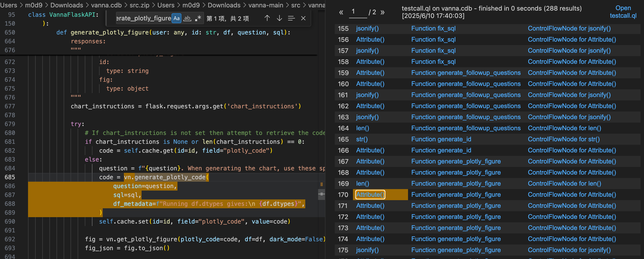644x259 pixels.
Task: Click breadcrumb item src.zip
Action: click(x=139, y=5)
